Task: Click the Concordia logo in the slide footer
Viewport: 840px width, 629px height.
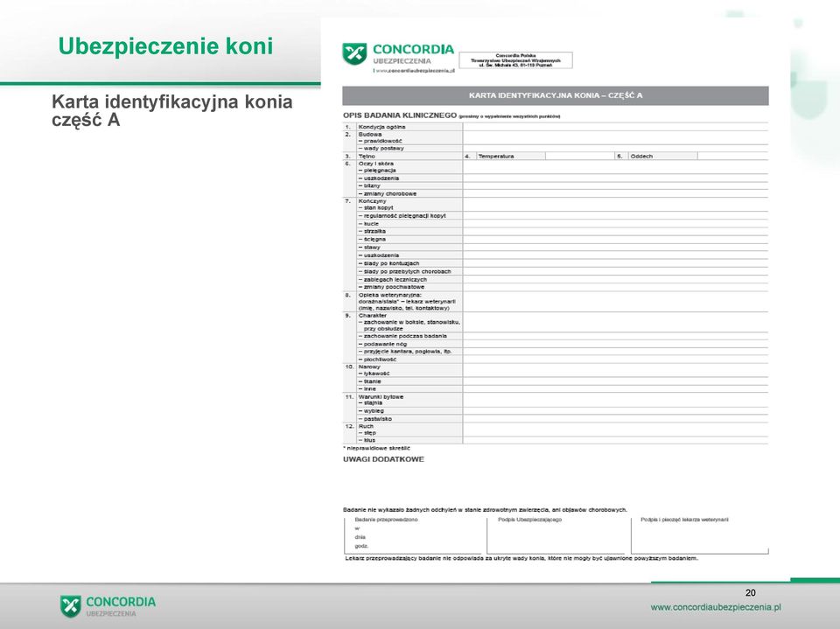Action: pos(108,606)
